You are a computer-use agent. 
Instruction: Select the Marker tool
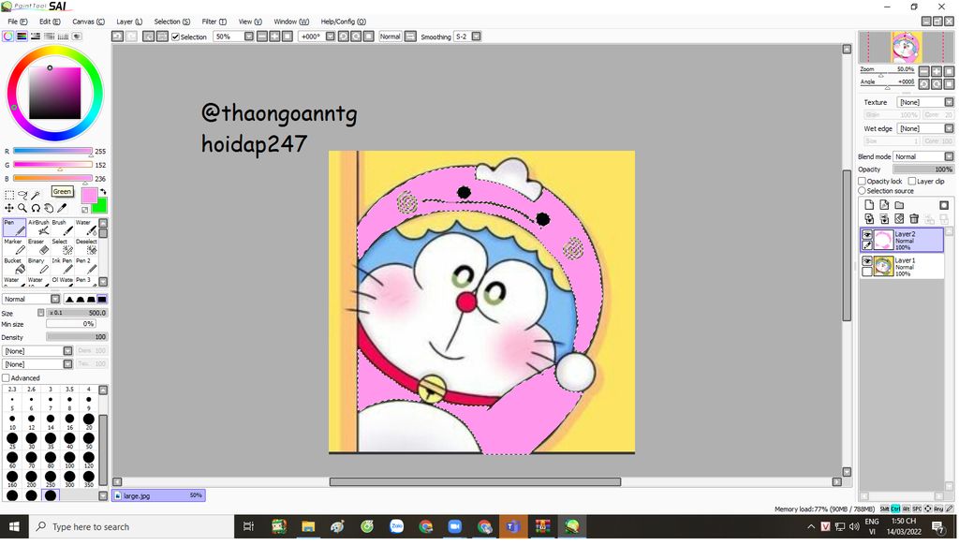point(14,246)
